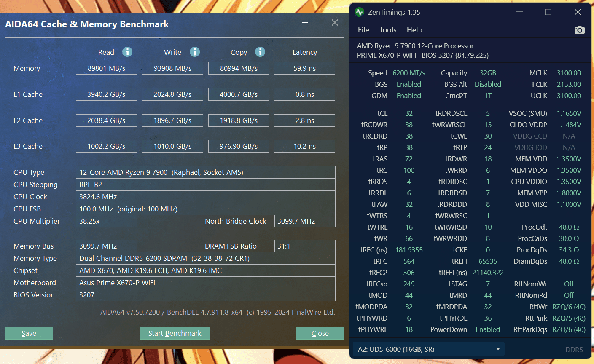Click L1 Cache copy 4000.7 GB/s
The width and height of the screenshot is (594, 364).
pos(239,94)
